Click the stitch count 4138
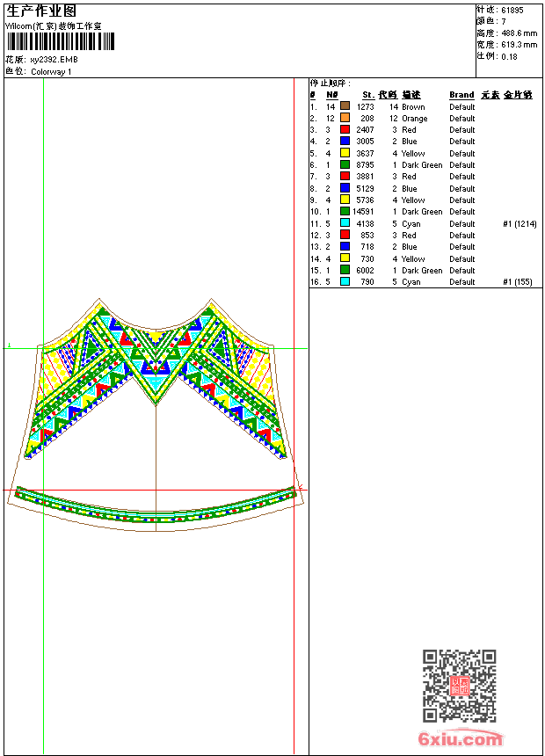This screenshot has height=756, width=545. 365,223
